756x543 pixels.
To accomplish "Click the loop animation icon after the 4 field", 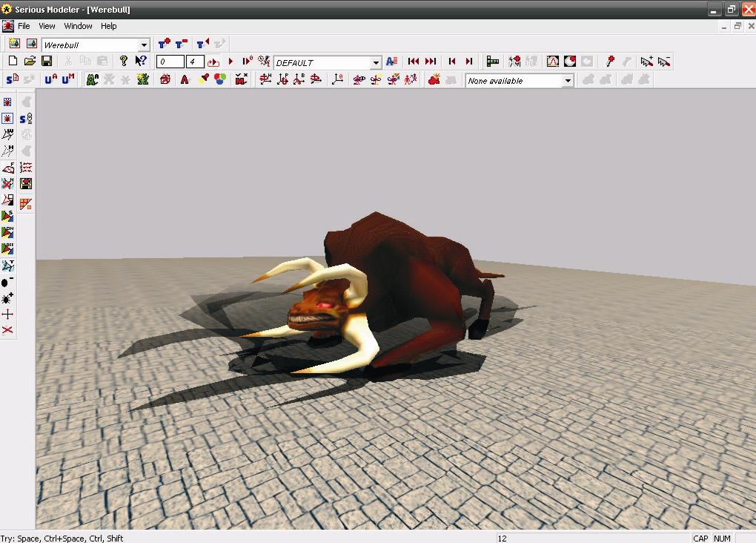I will [x=213, y=62].
